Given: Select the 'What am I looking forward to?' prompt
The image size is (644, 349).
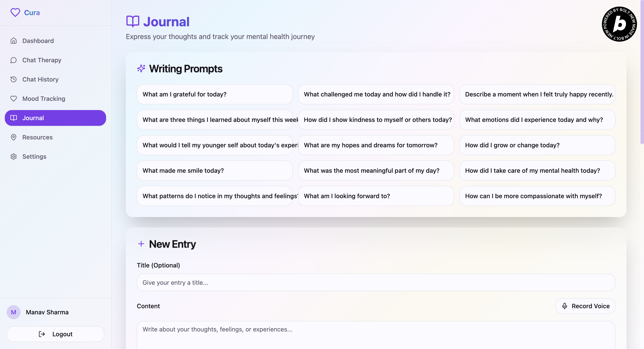Looking at the screenshot, I should (x=376, y=196).
